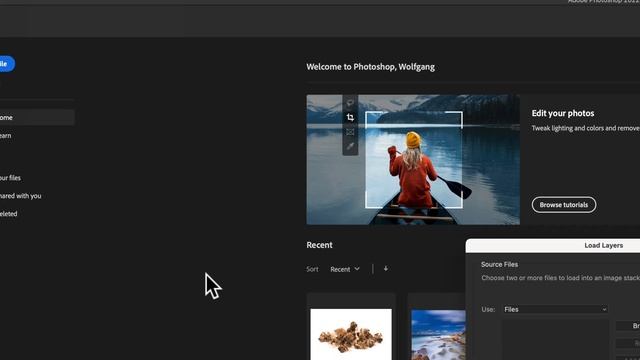Open the seascape recent file thumbnail
Viewport: 640px width, 360px height.
pyautogui.click(x=438, y=335)
